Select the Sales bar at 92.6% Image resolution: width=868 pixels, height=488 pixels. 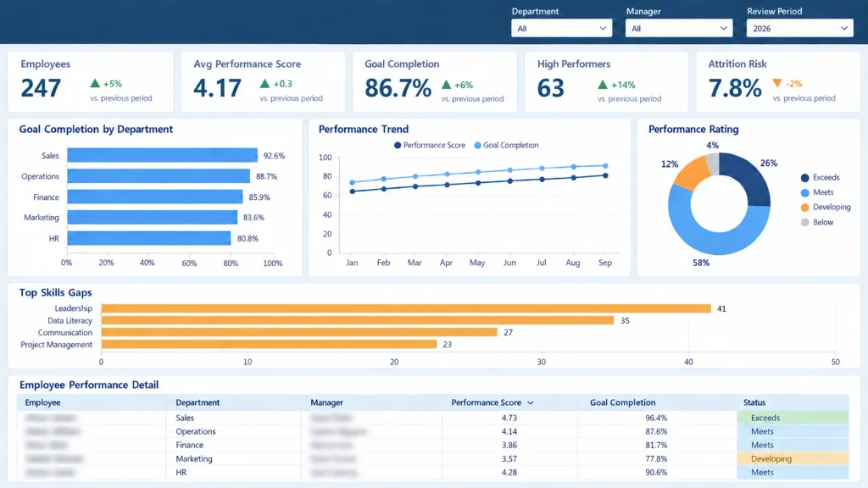[x=162, y=156]
